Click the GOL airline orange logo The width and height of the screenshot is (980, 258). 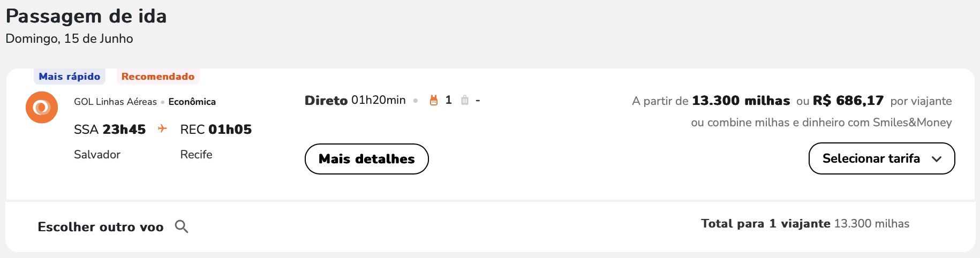click(x=42, y=108)
